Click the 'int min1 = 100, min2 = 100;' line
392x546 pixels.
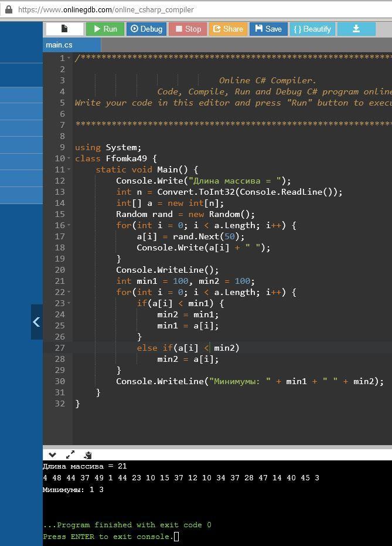pyautogui.click(x=185, y=281)
